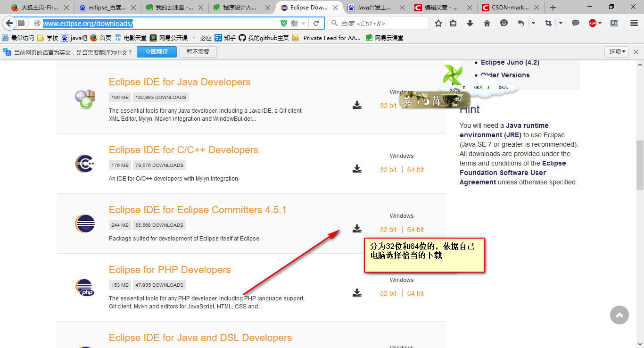Switch to the CSDN-mark tab
Viewport: 644px width, 348px height.
[x=510, y=8]
